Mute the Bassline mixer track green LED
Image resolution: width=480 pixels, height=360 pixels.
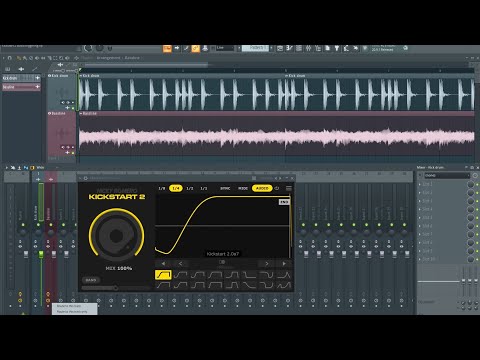pyautogui.click(x=51, y=225)
